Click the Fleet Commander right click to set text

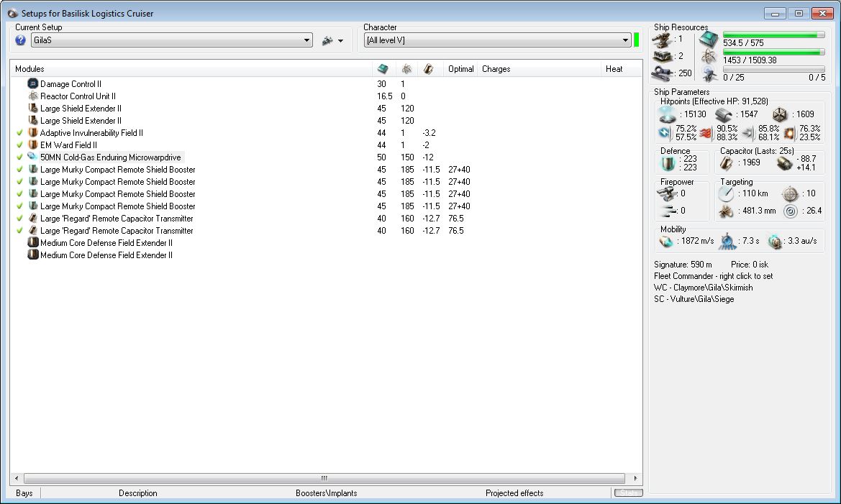[x=714, y=276]
